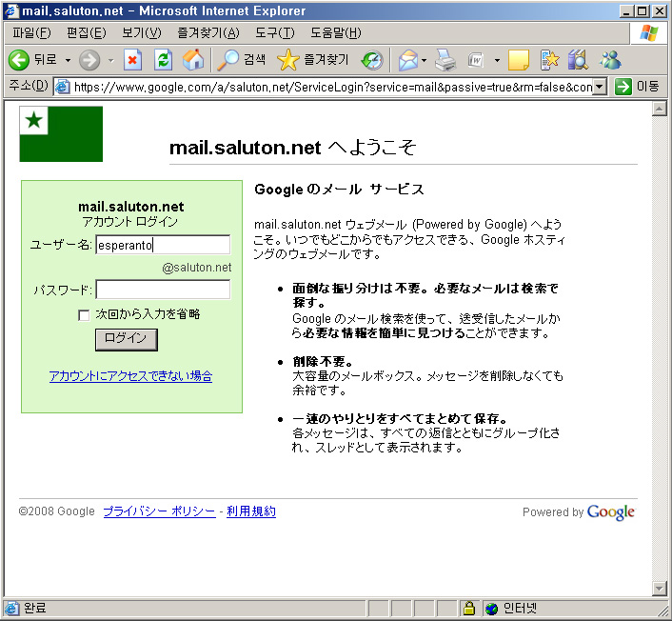This screenshot has width=672, height=621.
Task: Close the Internet Explorer window
Action: (x=660, y=11)
